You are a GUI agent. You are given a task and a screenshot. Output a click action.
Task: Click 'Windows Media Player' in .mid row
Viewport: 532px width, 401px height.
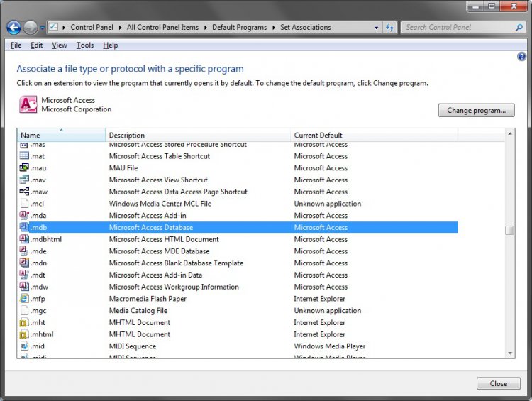[330, 346]
